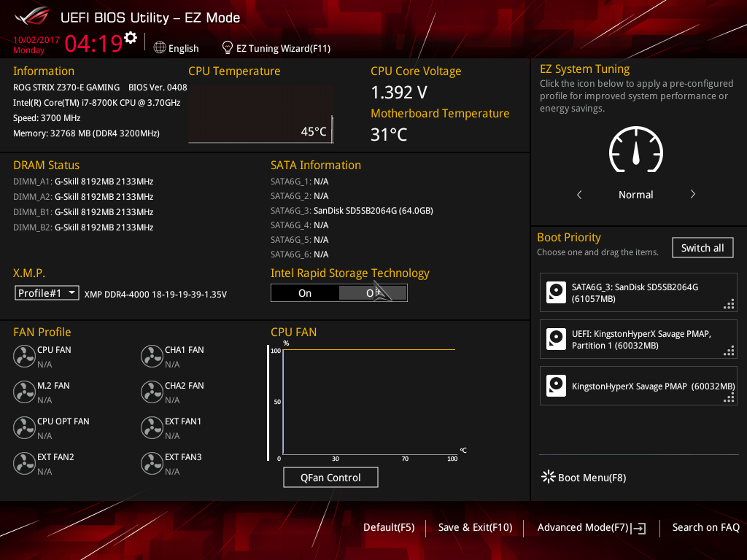Click the Boot Menu starburst icon
This screenshot has height=560, width=747.
coord(548,477)
